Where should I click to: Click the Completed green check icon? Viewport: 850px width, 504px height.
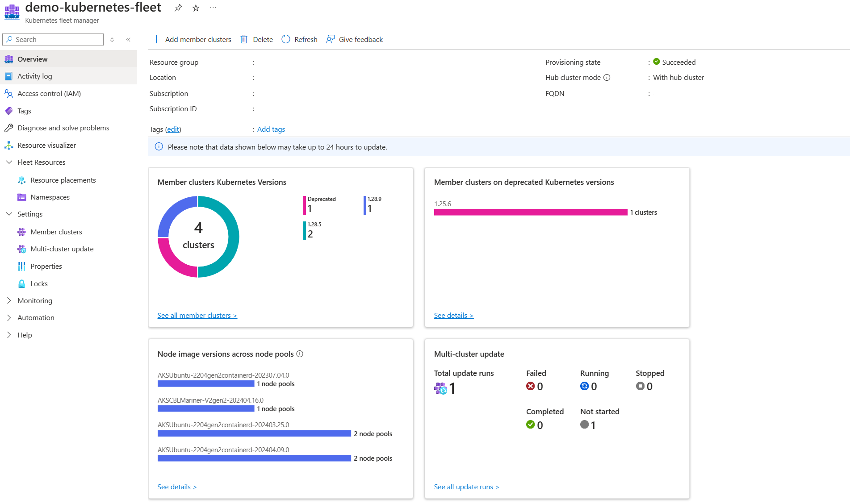tap(531, 425)
